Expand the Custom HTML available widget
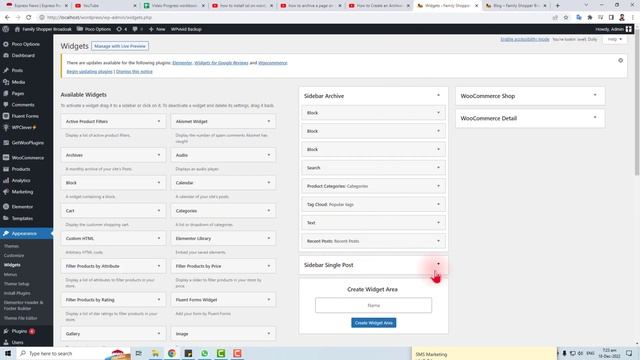640x360 pixels. (159, 238)
